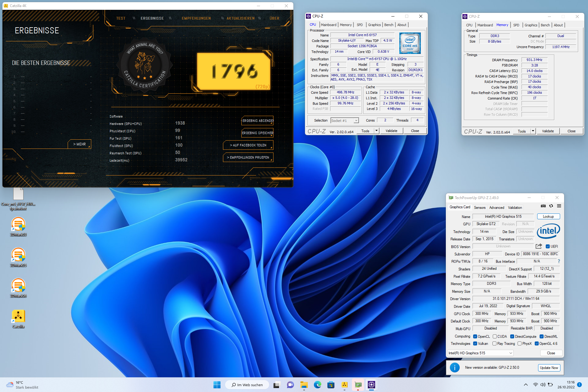Click ERGEBNIS SPEICHER button in Catzilla
Viewport: 588px width, 392px height.
pos(258,133)
